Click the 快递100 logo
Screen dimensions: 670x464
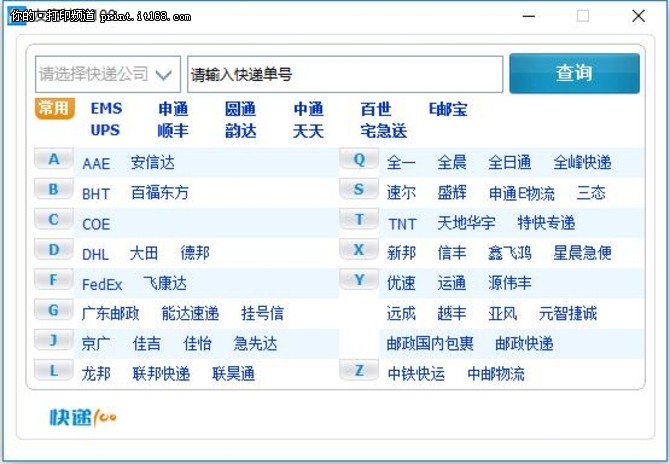[x=83, y=417]
